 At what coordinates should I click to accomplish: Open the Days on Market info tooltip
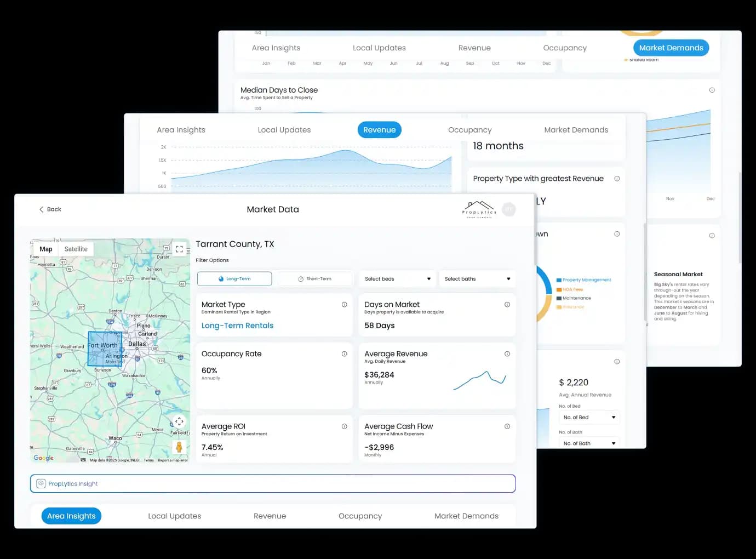pyautogui.click(x=507, y=304)
